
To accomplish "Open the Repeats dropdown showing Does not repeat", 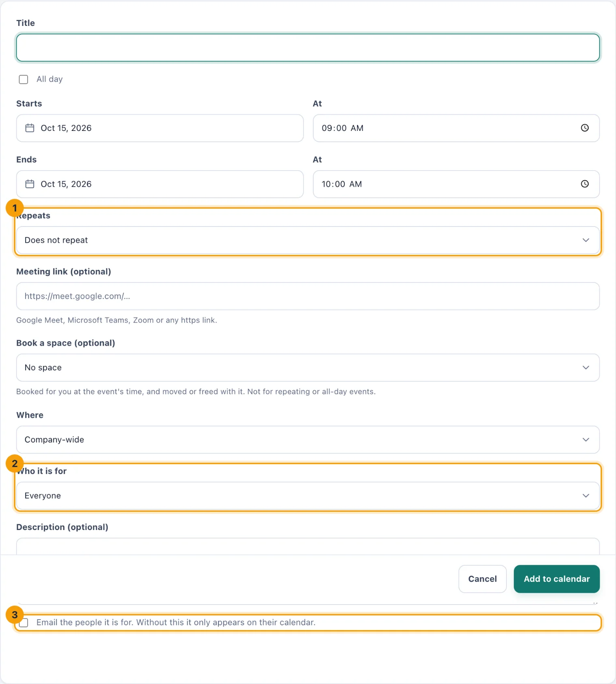I will coord(308,240).
